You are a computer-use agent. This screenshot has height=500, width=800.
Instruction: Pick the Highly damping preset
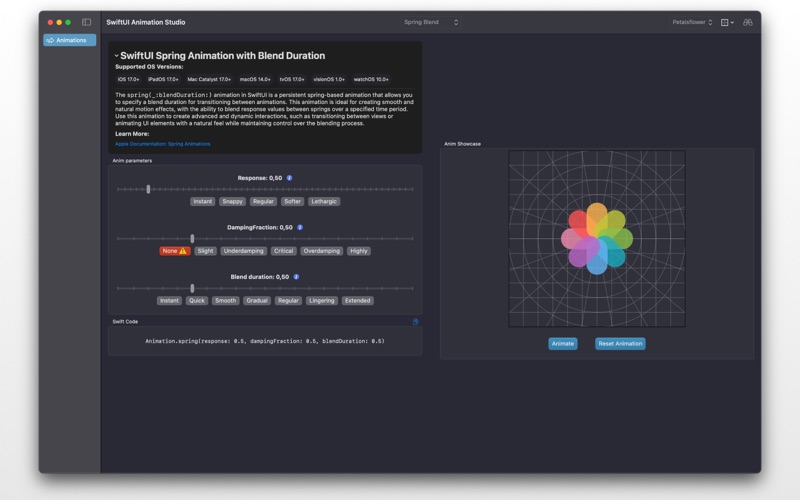[x=359, y=251]
